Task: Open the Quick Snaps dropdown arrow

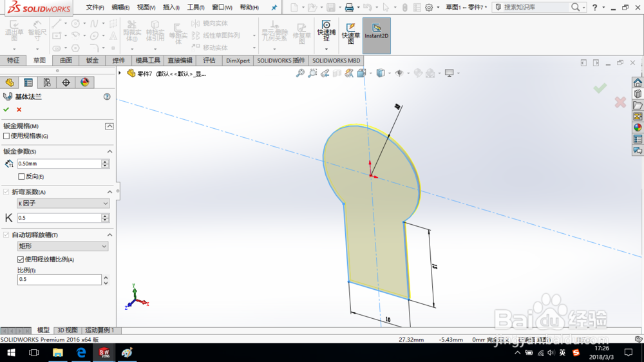Action: pos(326,49)
